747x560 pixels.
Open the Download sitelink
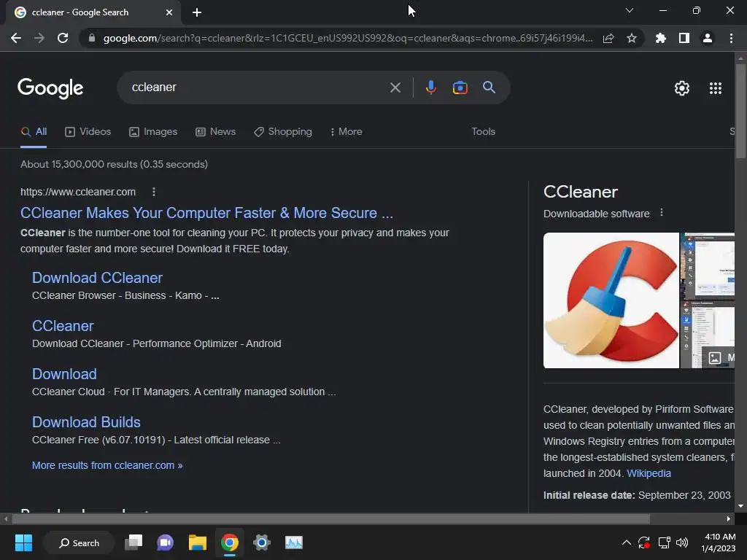(64, 374)
